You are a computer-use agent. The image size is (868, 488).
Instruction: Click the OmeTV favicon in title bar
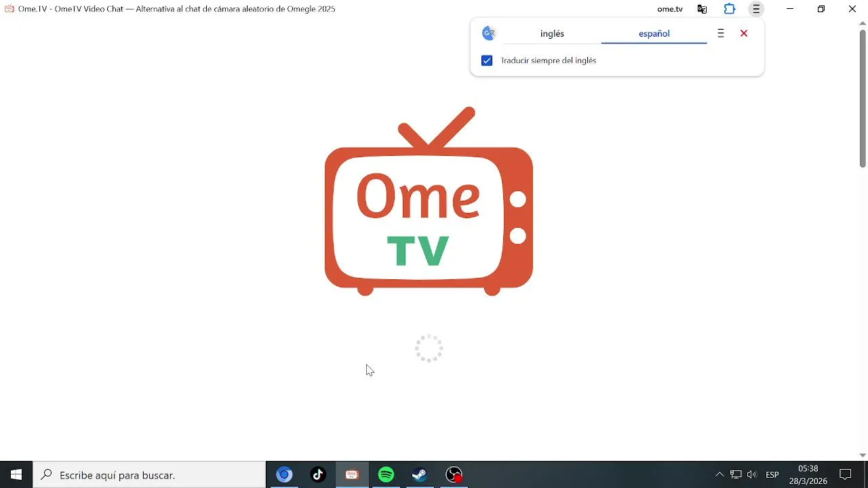9,9
